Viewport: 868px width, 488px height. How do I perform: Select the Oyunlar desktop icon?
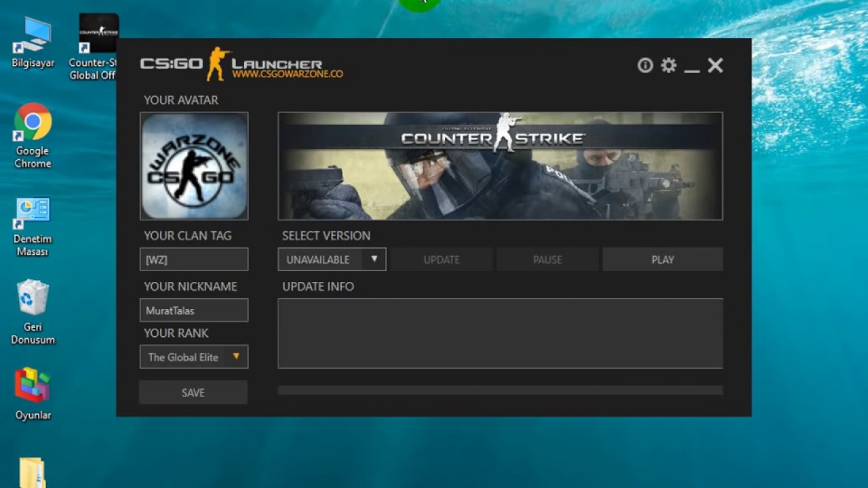[33, 393]
